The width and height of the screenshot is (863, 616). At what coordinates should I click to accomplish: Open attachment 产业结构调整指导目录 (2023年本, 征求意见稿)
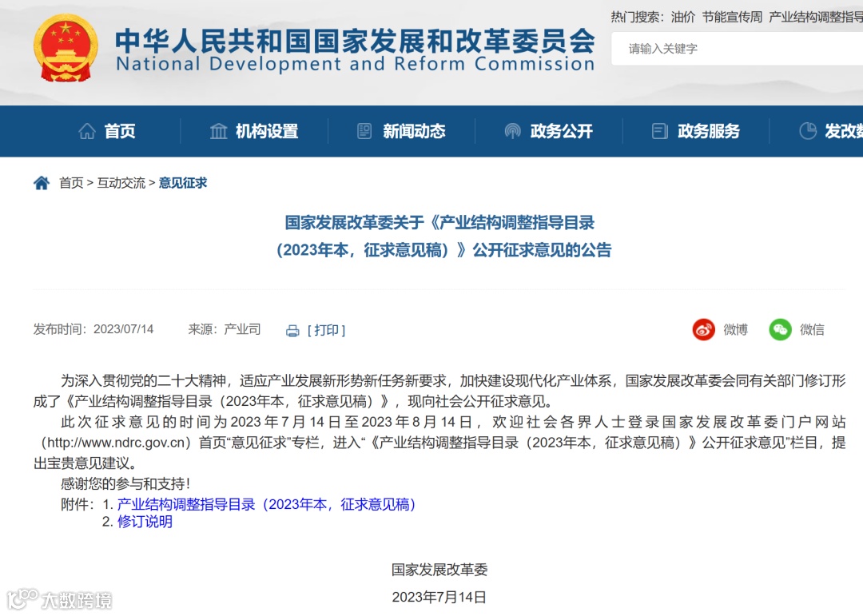point(266,504)
